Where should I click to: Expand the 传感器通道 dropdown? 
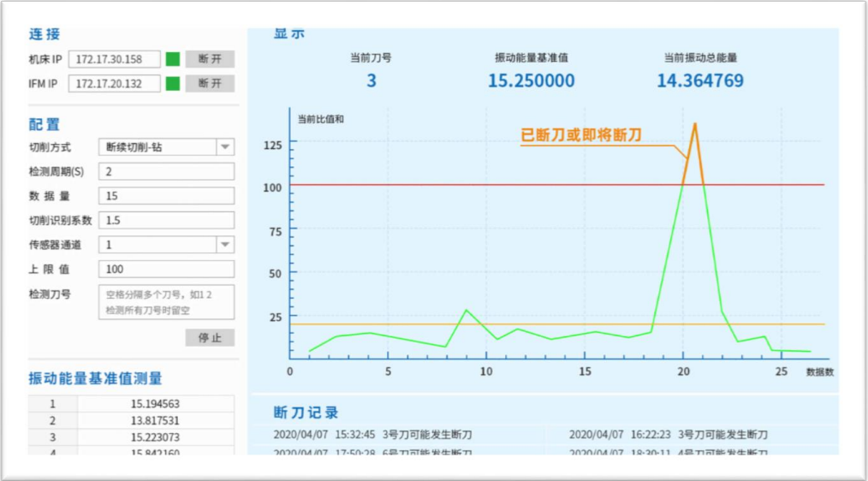224,245
